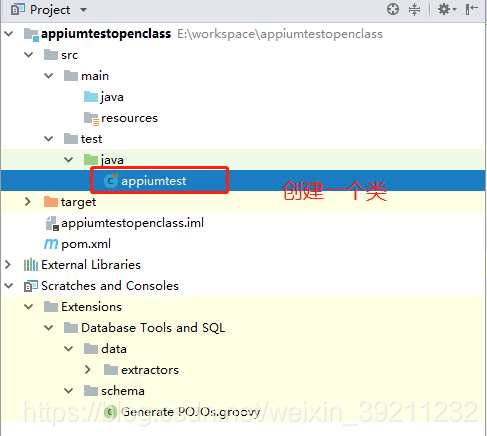Collapse the green test java folder
The width and height of the screenshot is (487, 436).
[x=69, y=160]
